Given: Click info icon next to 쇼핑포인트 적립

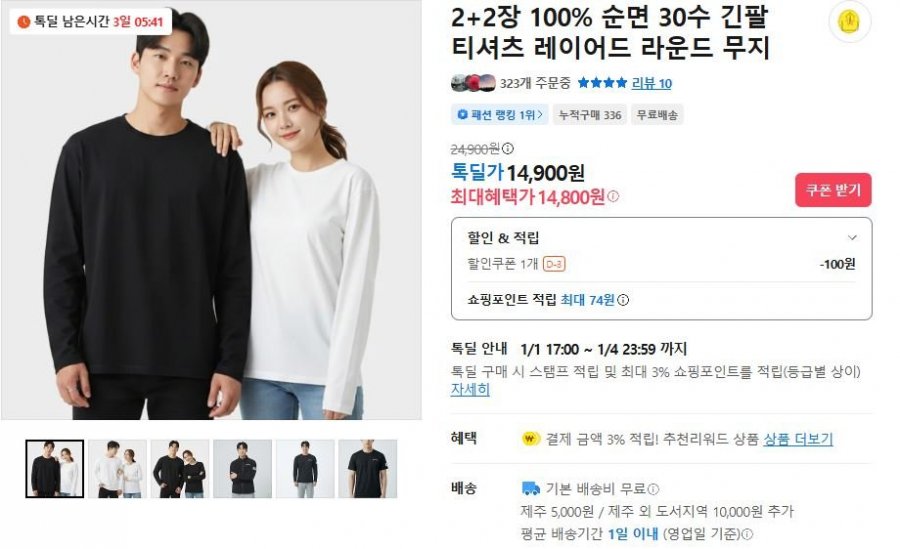Looking at the screenshot, I should pos(623,300).
